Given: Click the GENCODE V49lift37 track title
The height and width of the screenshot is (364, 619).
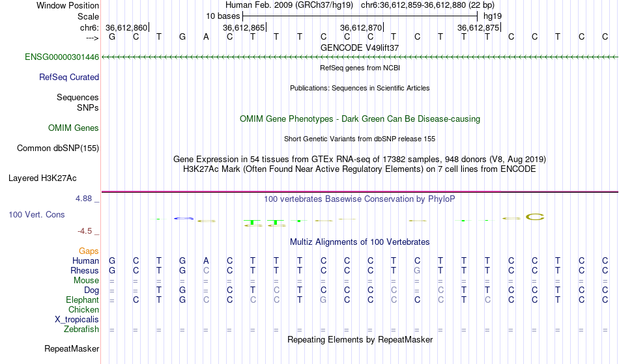Looking at the screenshot, I should coord(360,48).
